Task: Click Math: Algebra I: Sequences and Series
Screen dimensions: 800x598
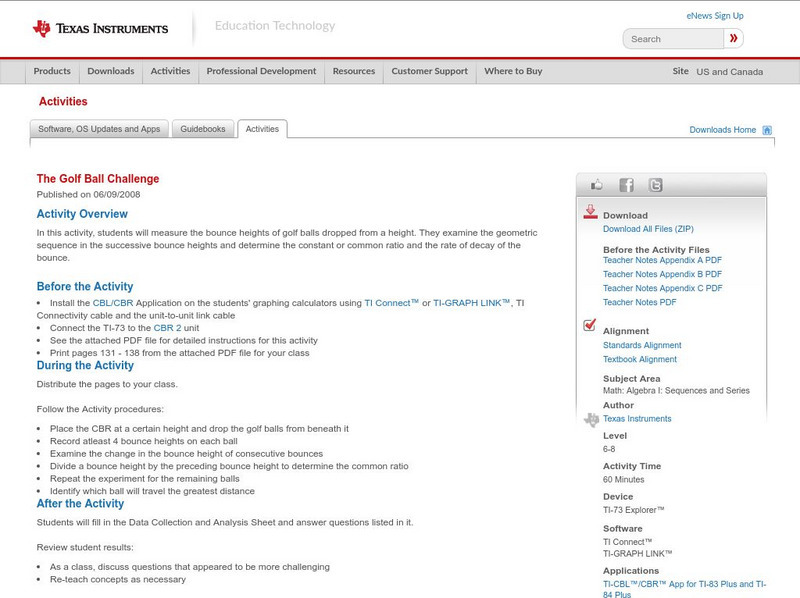Action: [676, 391]
